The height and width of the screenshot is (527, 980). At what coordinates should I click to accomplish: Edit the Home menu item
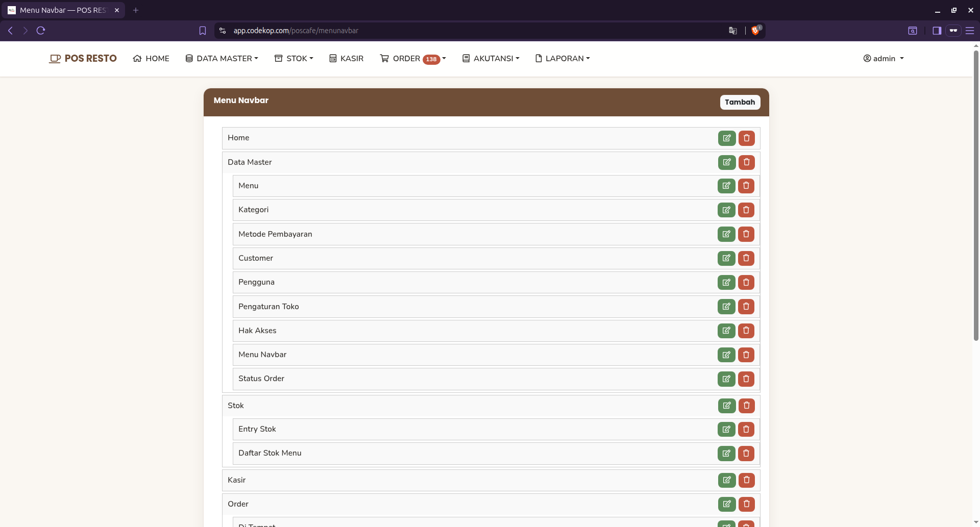[x=727, y=138]
